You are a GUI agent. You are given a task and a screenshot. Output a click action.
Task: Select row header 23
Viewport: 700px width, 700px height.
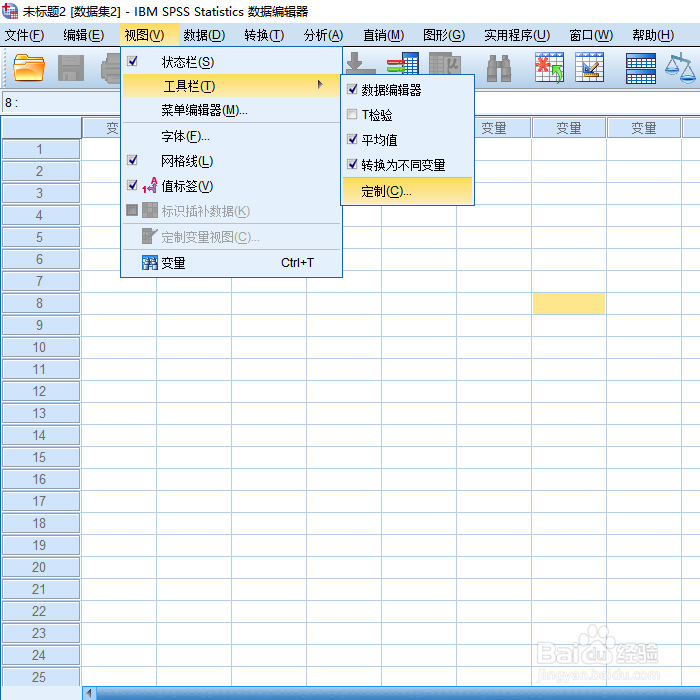[x=41, y=633]
